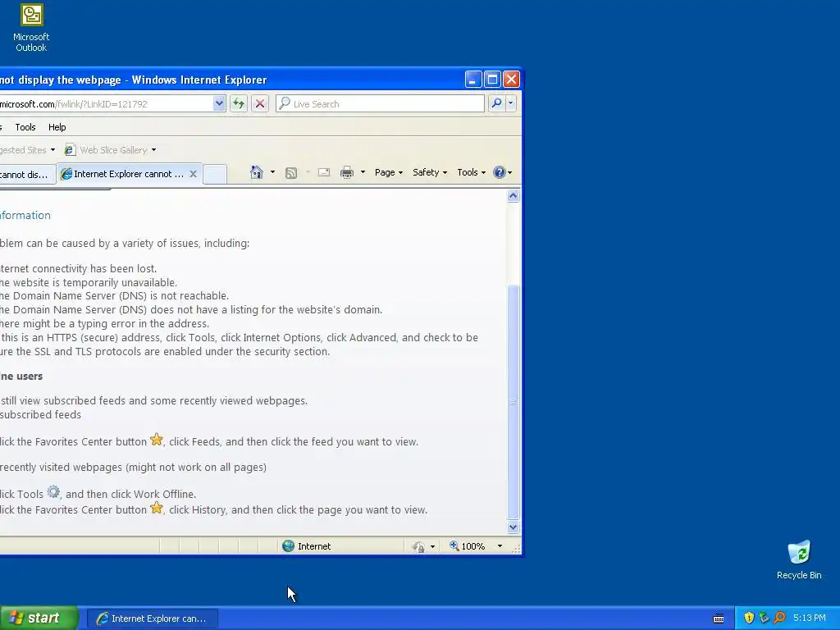Image resolution: width=840 pixels, height=630 pixels.
Task: Click the zoom magnifier icon in status bar
Action: tap(454, 546)
